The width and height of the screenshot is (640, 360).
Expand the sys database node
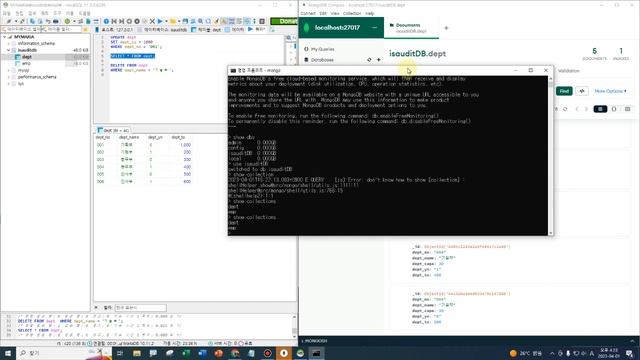point(9,84)
